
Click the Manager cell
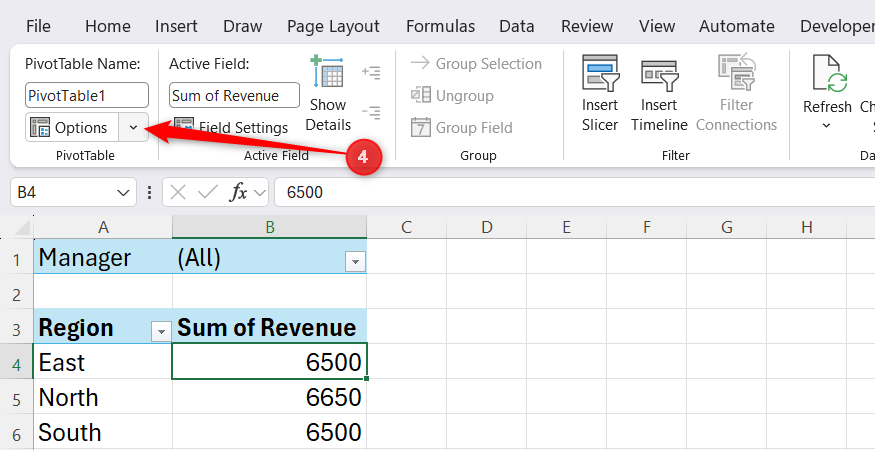coord(103,257)
